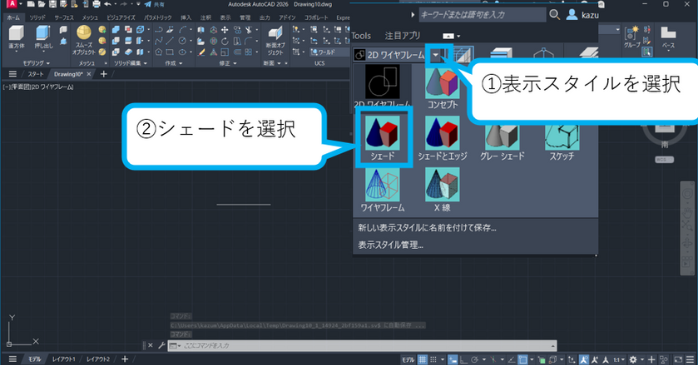Switch to the パラメトリック ribbon tab
This screenshot has height=365, width=698.
point(158,17)
